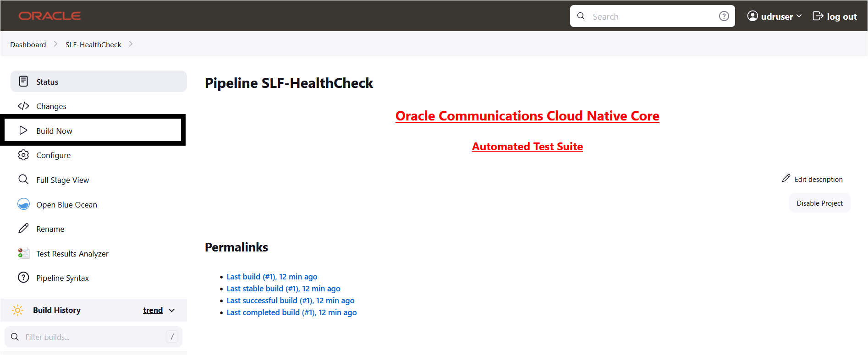Screen dimensions: 868x355
Task: Expand the Dashboard breadcrumb chevron
Action: pyautogui.click(x=55, y=44)
